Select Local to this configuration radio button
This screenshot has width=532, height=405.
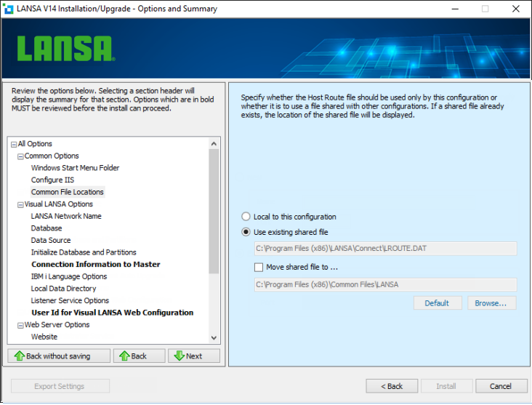246,216
